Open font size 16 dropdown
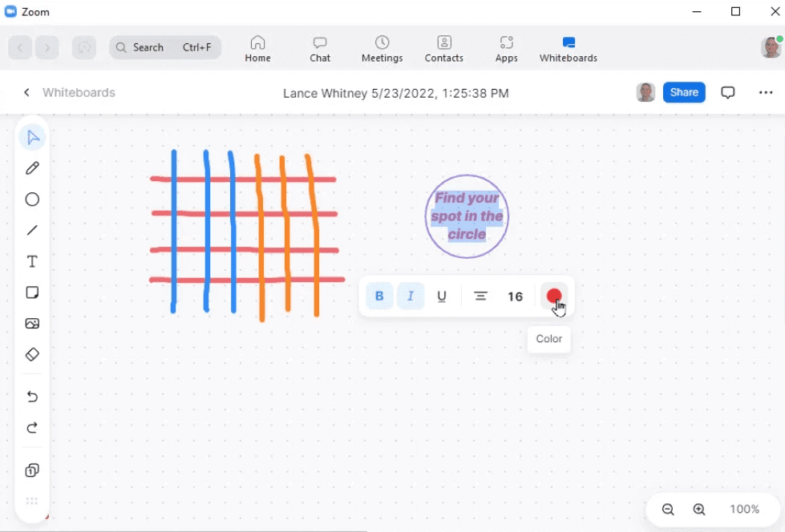The height and width of the screenshot is (532, 785). 515,296
